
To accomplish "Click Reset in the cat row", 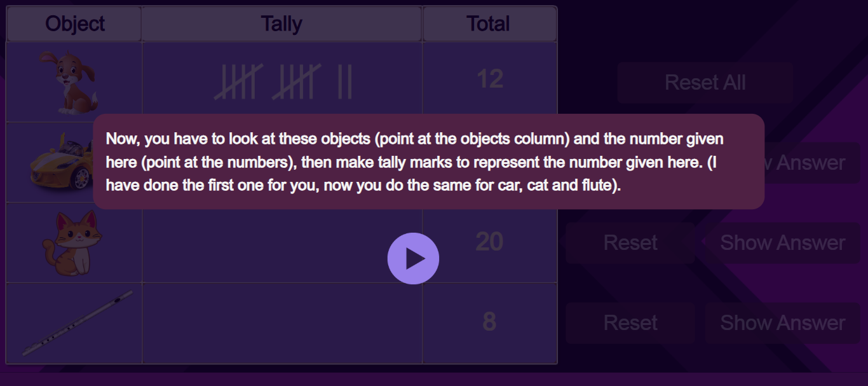I will click(630, 243).
